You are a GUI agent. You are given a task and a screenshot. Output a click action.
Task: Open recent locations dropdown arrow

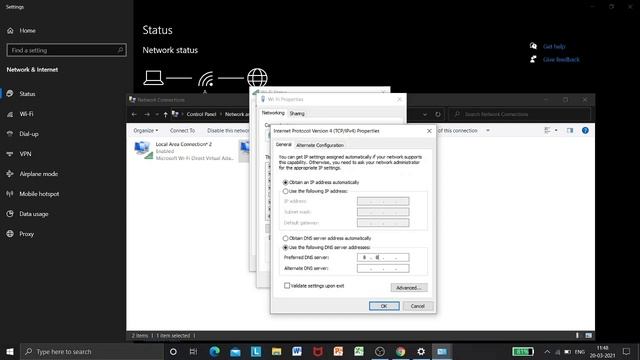[x=157, y=115]
